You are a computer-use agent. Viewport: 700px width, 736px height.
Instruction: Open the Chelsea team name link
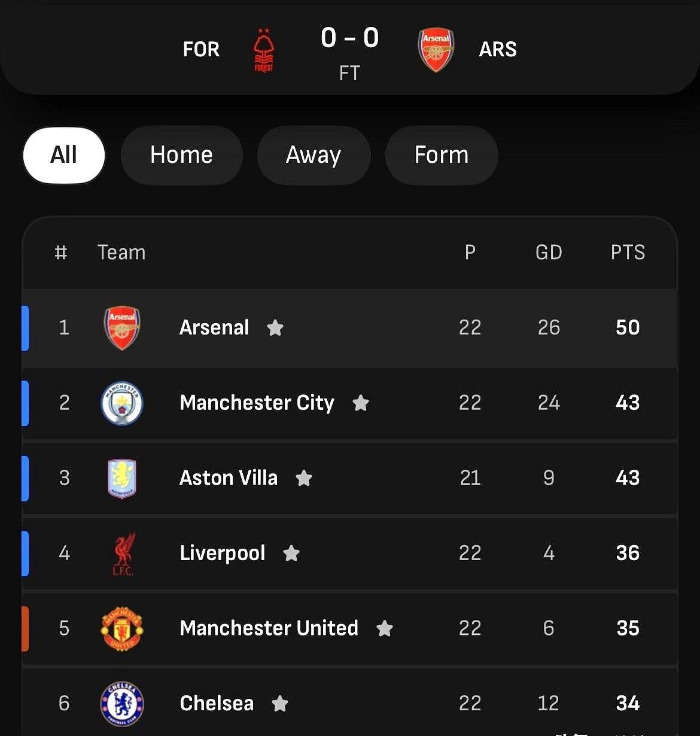(x=217, y=703)
